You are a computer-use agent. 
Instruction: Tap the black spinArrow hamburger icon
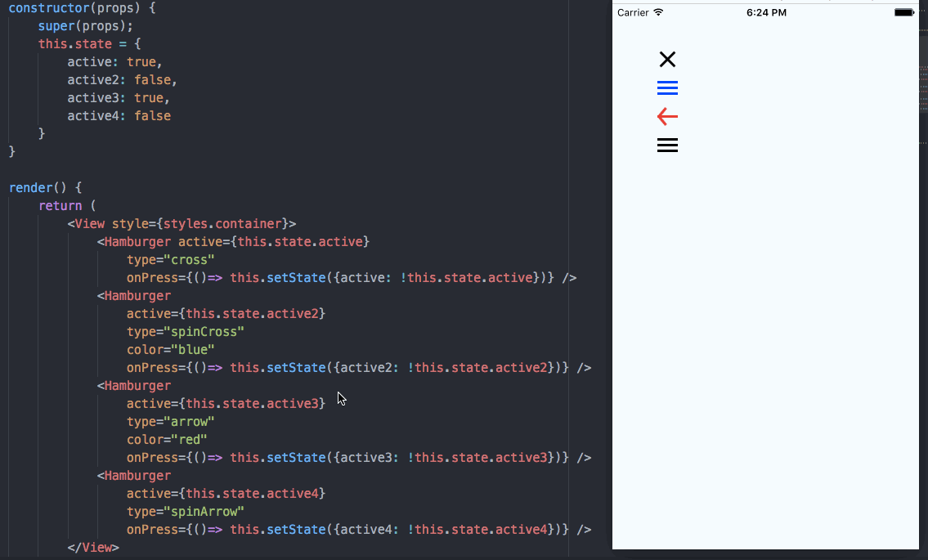pos(667,145)
